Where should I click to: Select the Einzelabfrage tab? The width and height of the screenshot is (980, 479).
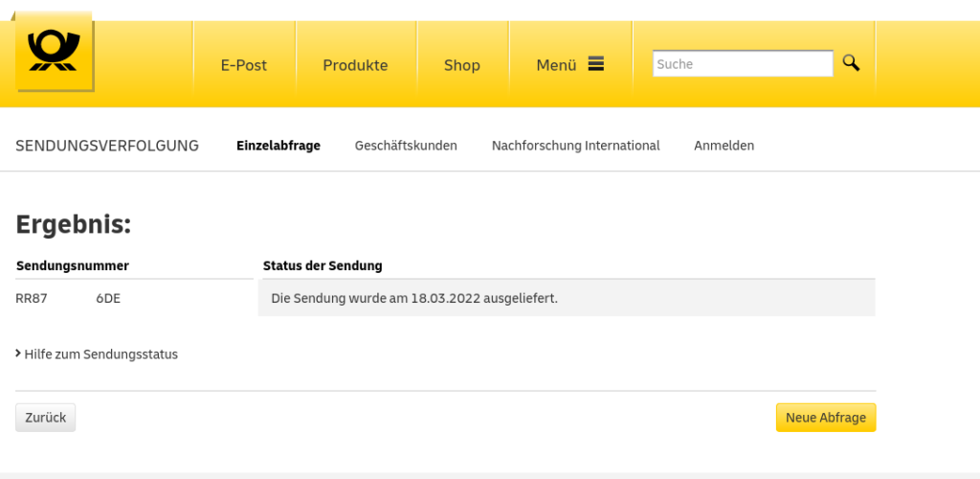(278, 146)
